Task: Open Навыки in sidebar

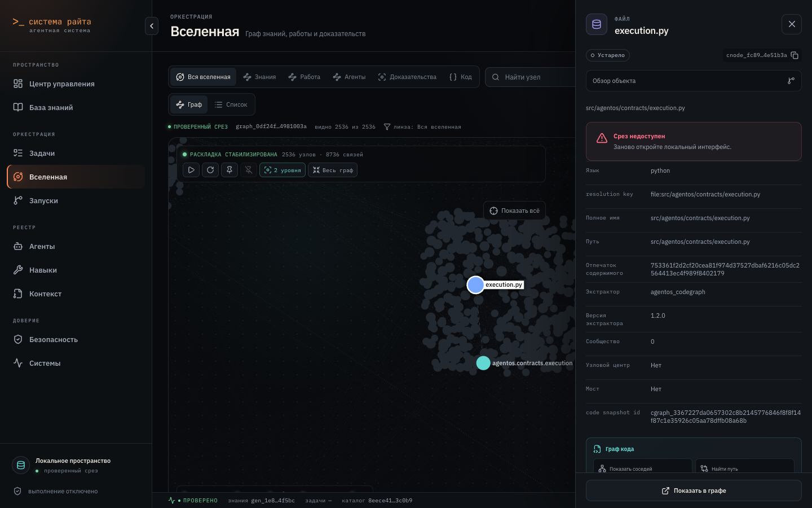Action: pyautogui.click(x=76, y=270)
